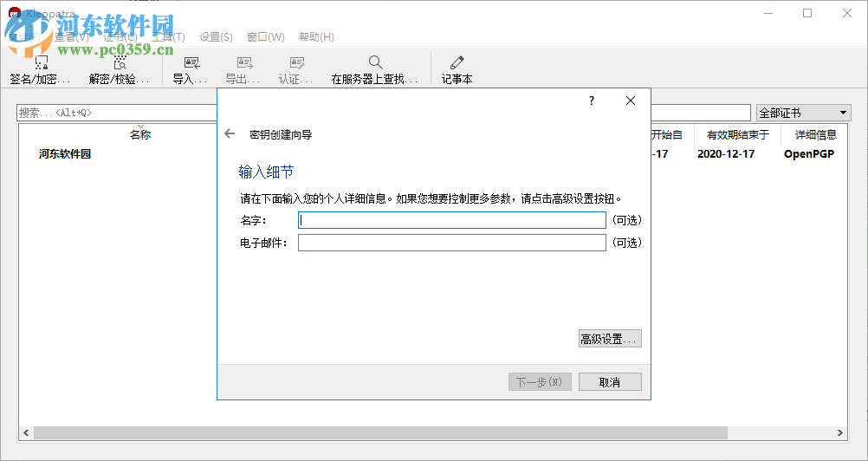
Task: Open the certificate filter dropdown 全部证书
Action: (x=803, y=113)
